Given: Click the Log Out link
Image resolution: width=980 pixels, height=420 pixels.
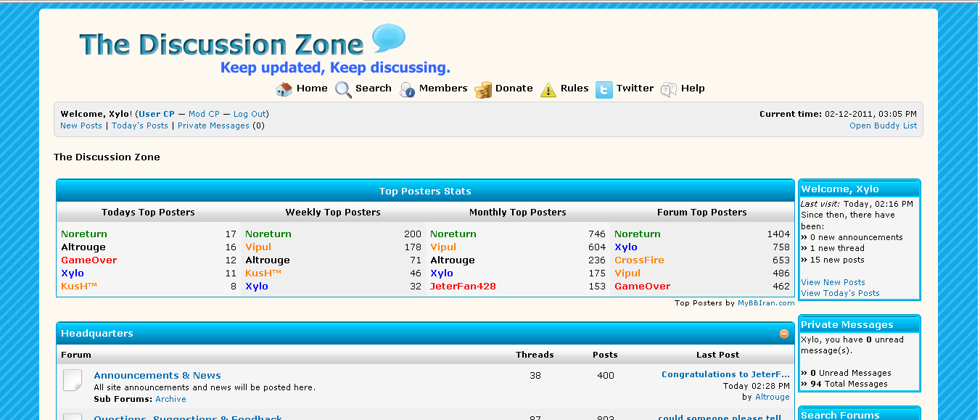Looking at the screenshot, I should click(x=250, y=114).
